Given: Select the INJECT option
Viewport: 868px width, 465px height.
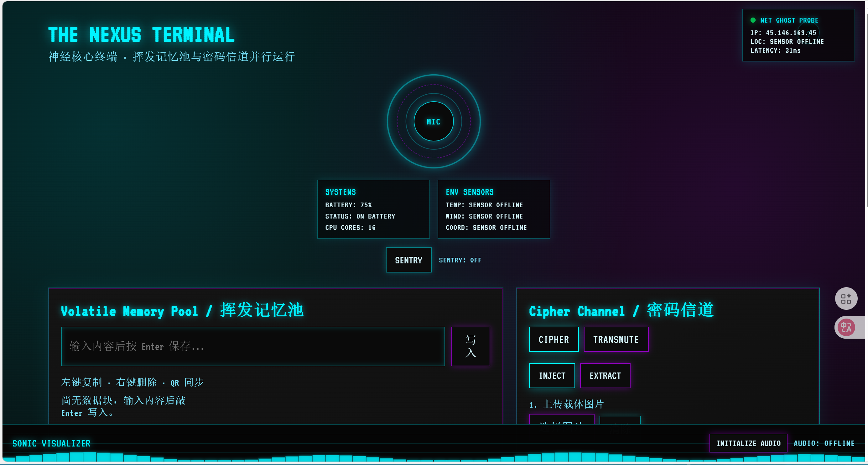Looking at the screenshot, I should click(552, 376).
